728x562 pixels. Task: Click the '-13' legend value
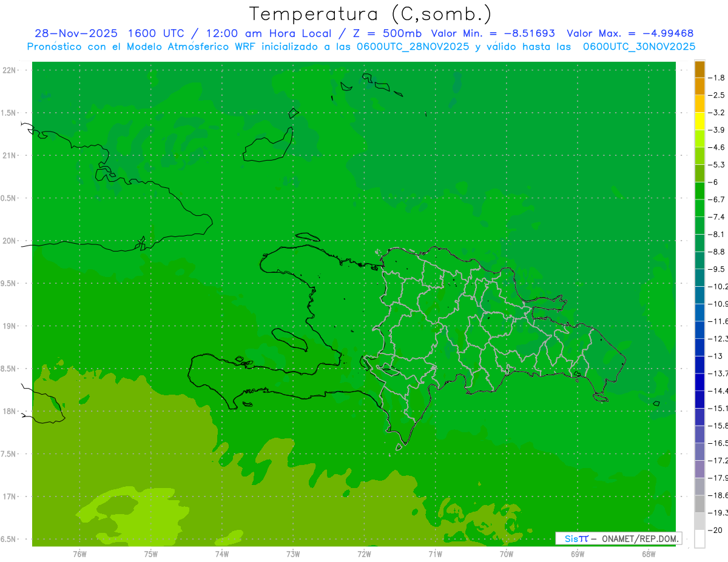point(715,356)
